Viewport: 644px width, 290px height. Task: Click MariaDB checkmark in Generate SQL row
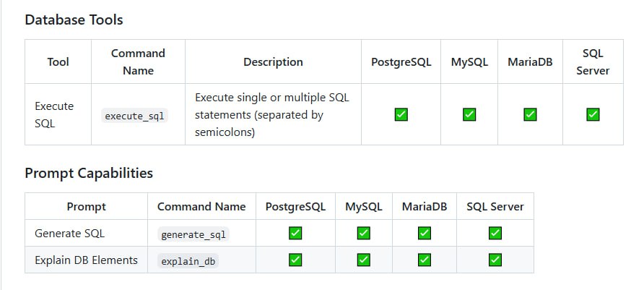[x=425, y=234]
